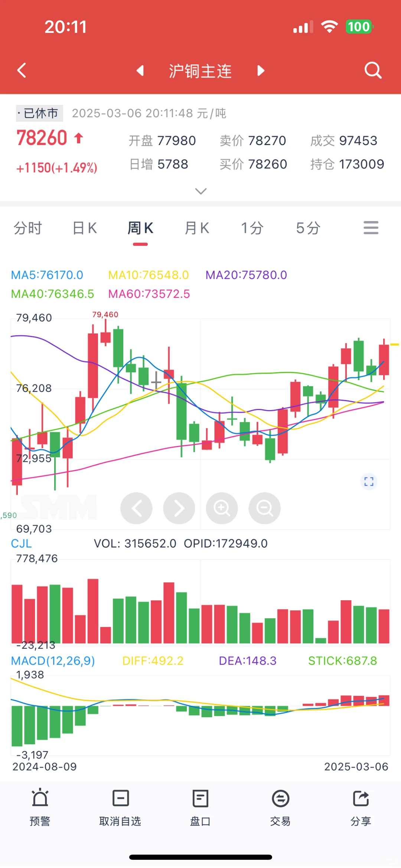Tap the latest price 78260

[x=42, y=138]
